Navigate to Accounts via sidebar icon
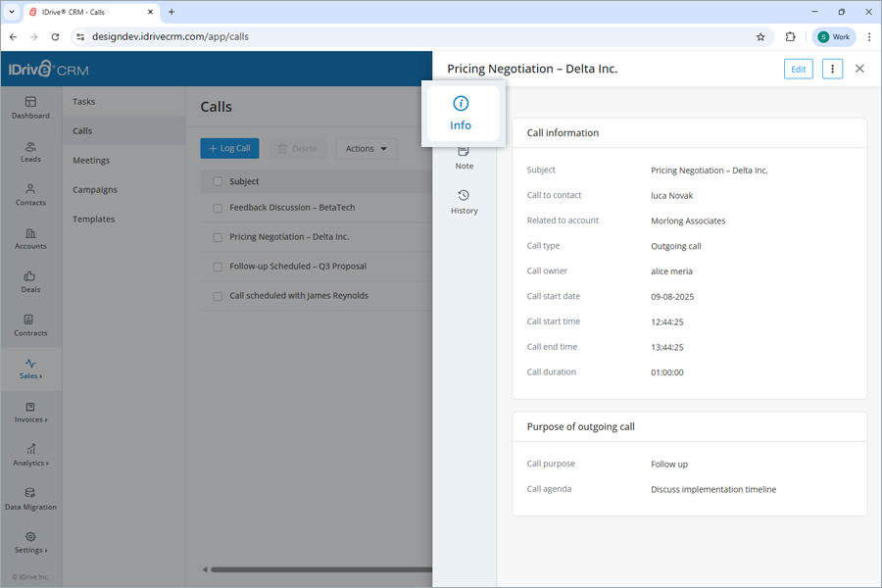 click(30, 240)
